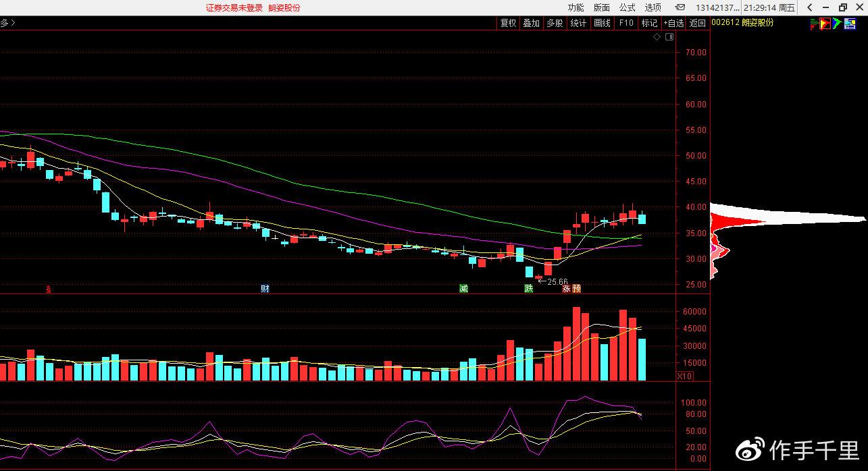Click the 减 event marker
The height and width of the screenshot is (471, 868).
(463, 289)
